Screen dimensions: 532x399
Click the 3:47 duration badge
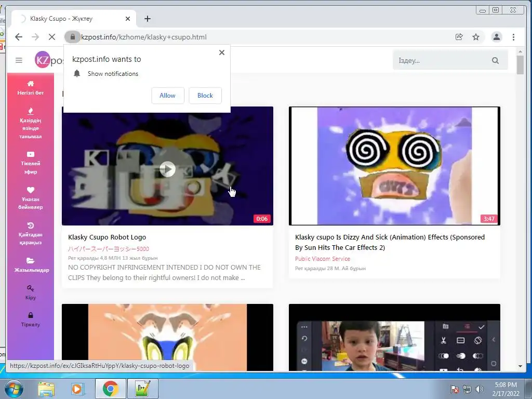click(489, 219)
